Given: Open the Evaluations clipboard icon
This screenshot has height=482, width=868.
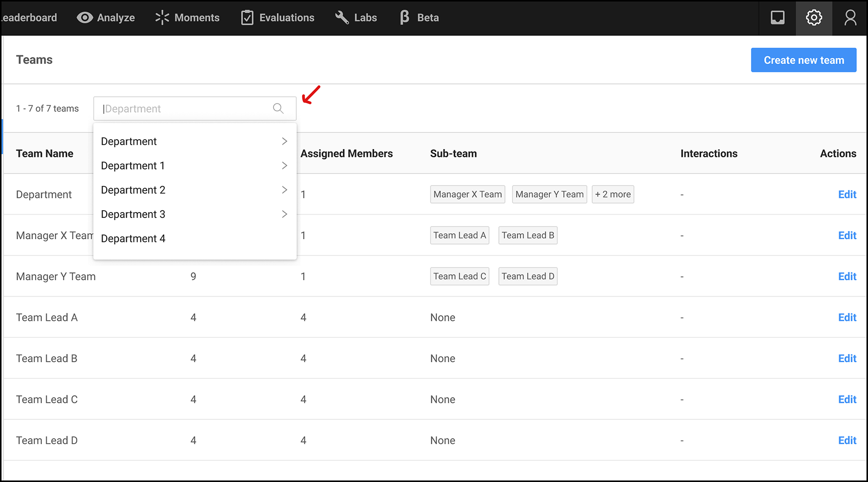Looking at the screenshot, I should pos(247,18).
